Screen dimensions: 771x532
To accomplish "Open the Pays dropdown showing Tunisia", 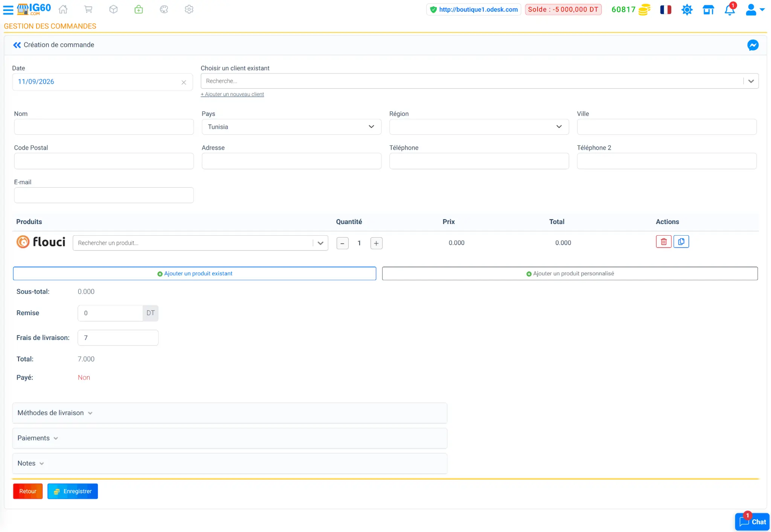I will click(x=291, y=127).
